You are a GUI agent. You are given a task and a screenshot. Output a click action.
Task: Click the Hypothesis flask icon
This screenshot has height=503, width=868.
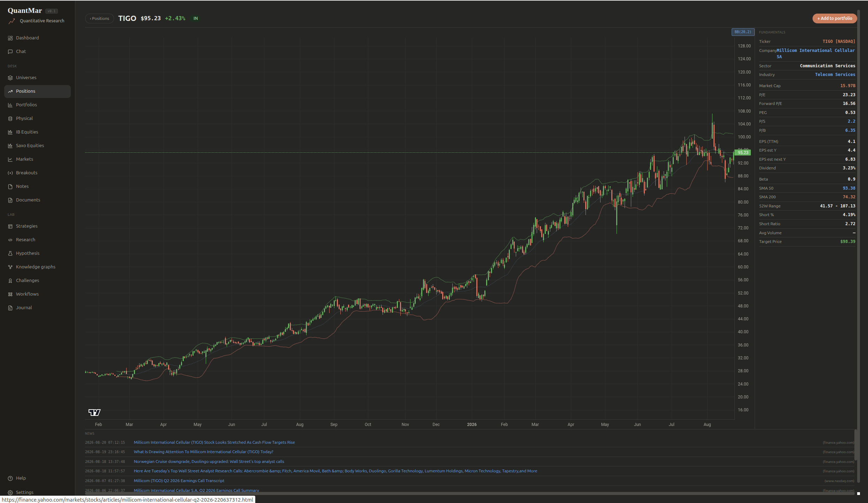click(x=10, y=253)
